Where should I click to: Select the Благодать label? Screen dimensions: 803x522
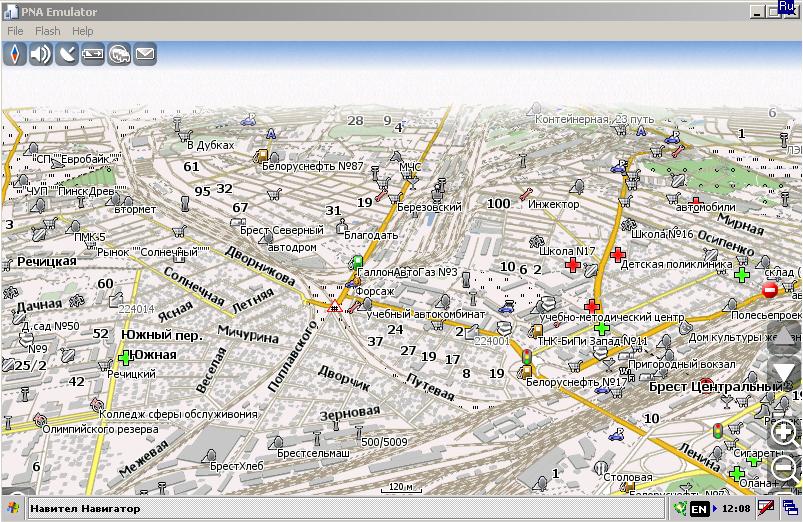click(x=371, y=236)
